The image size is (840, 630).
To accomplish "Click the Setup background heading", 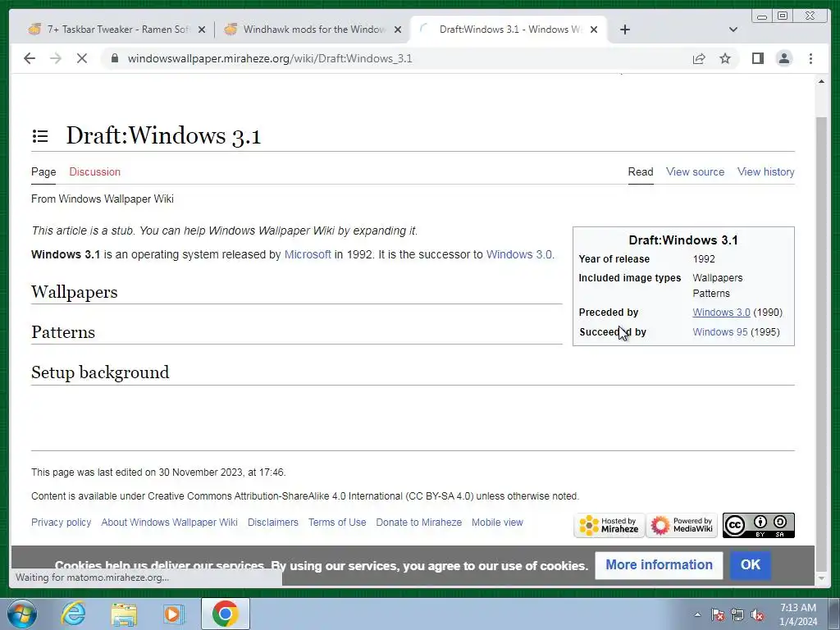I will pyautogui.click(x=100, y=372).
